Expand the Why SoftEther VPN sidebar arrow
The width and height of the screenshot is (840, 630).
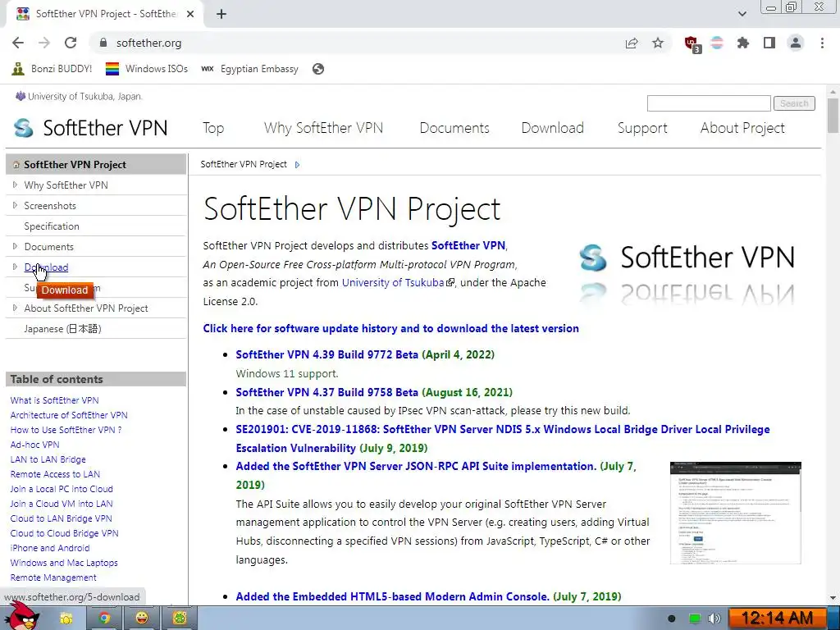pyautogui.click(x=15, y=185)
